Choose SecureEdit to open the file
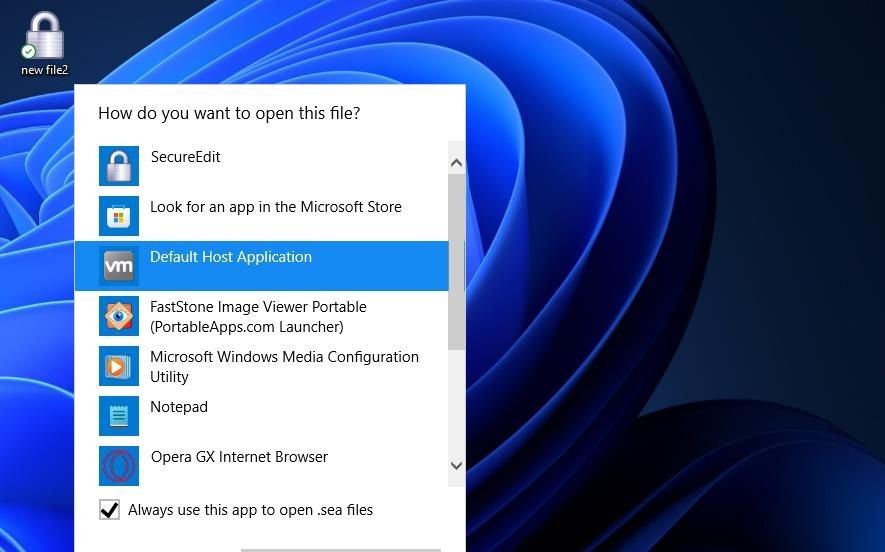 coord(261,166)
